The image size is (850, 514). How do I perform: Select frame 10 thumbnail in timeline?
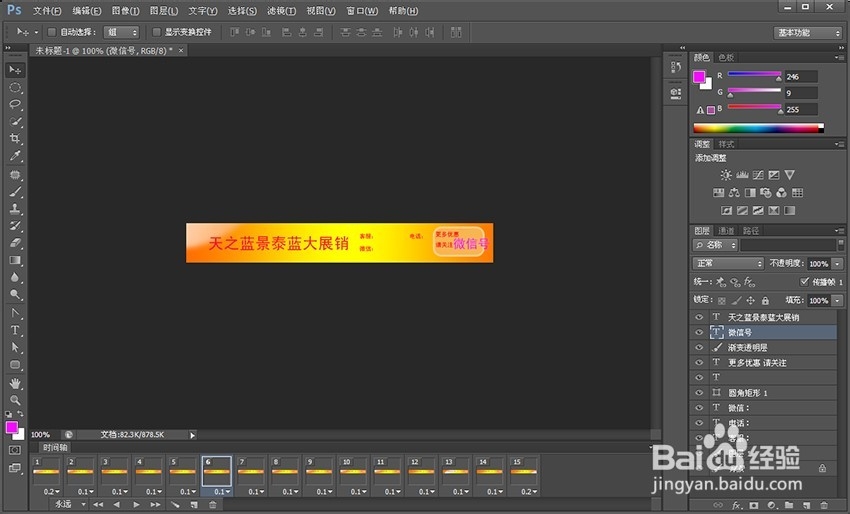coord(353,471)
